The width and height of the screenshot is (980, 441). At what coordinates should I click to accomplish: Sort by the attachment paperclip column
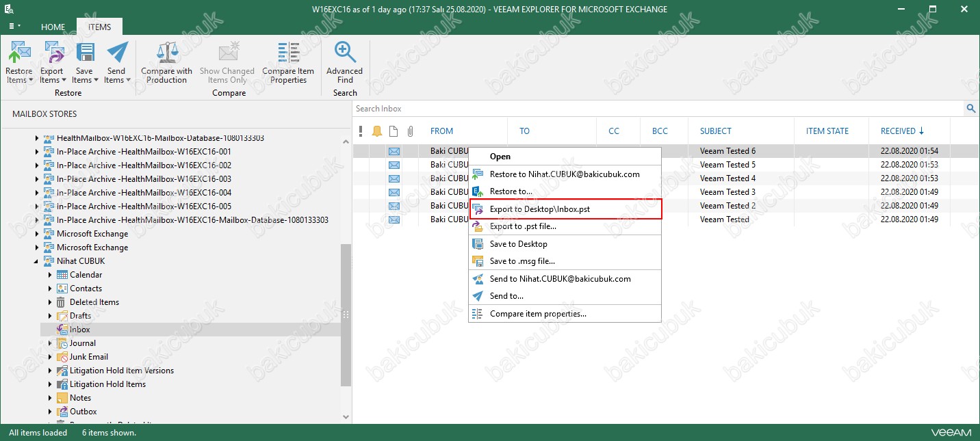click(411, 131)
